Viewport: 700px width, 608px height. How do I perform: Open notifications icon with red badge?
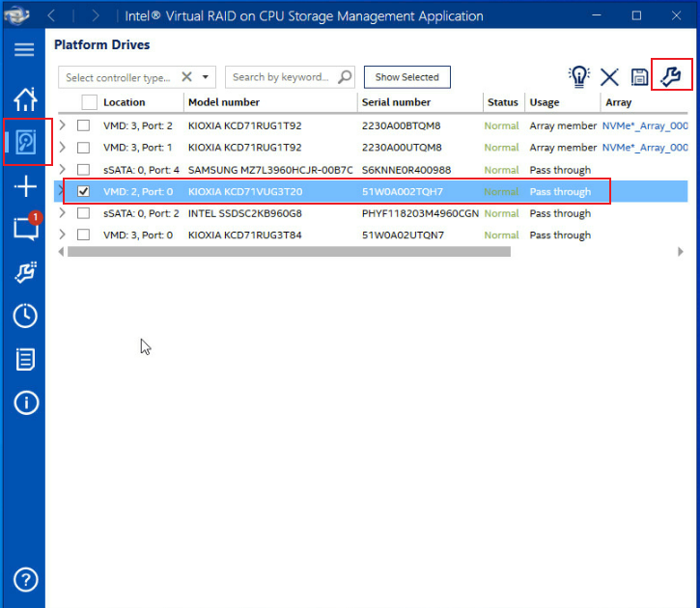click(26, 228)
